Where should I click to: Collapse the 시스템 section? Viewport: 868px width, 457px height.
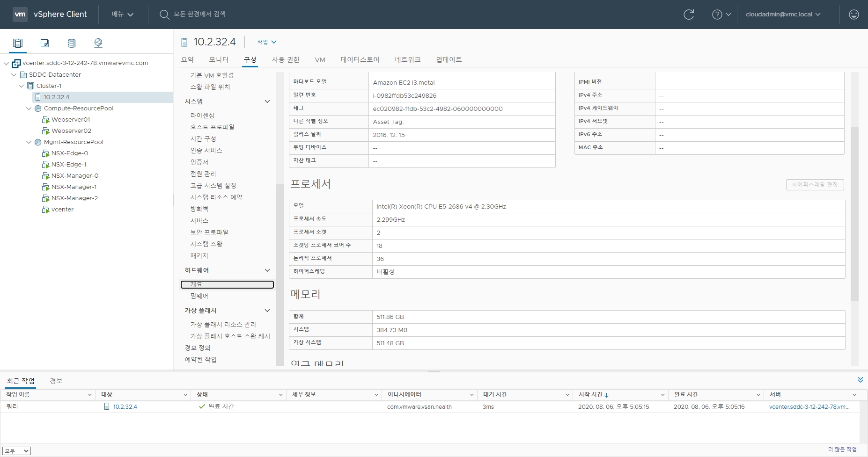(x=267, y=102)
